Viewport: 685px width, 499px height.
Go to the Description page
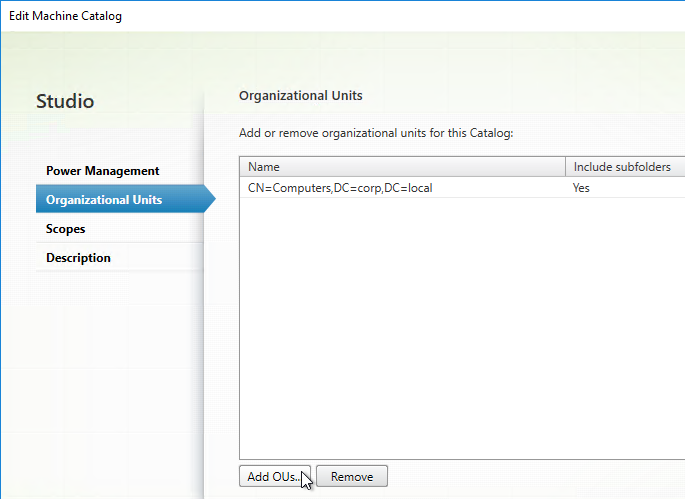tap(78, 257)
